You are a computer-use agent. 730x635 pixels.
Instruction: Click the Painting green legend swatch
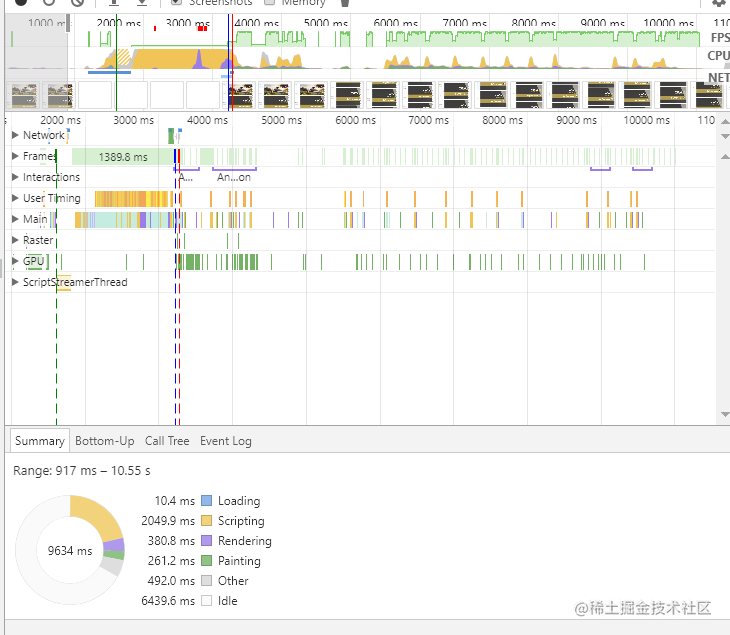tap(207, 561)
